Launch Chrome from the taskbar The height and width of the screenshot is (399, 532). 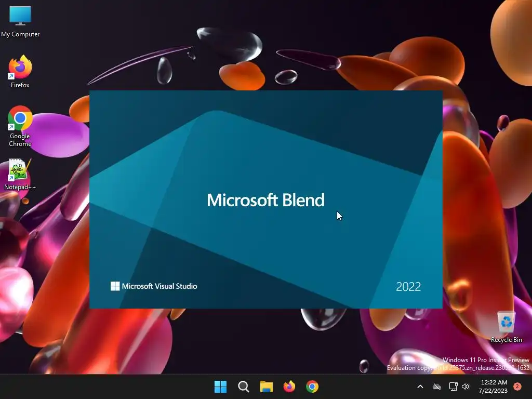click(312, 387)
